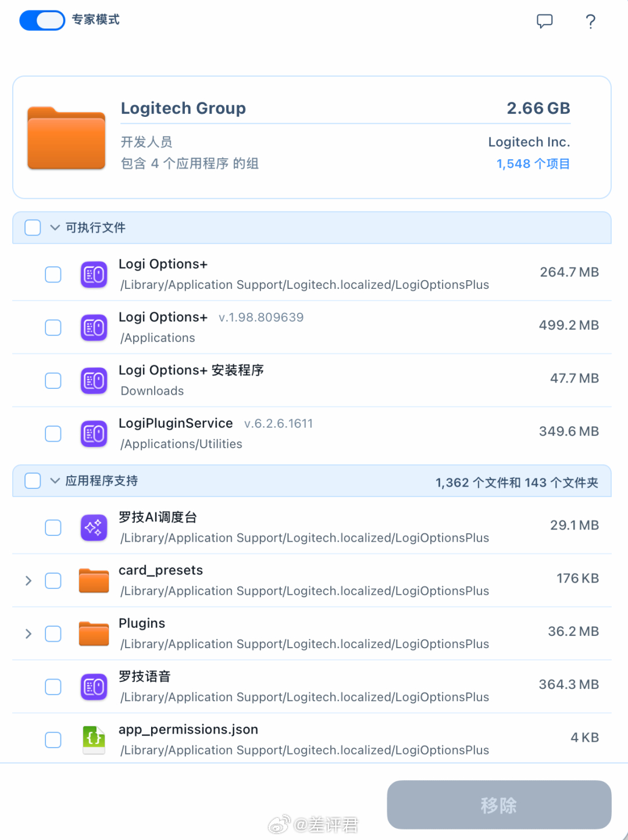
Task: Open help via question mark icon
Action: 590,22
